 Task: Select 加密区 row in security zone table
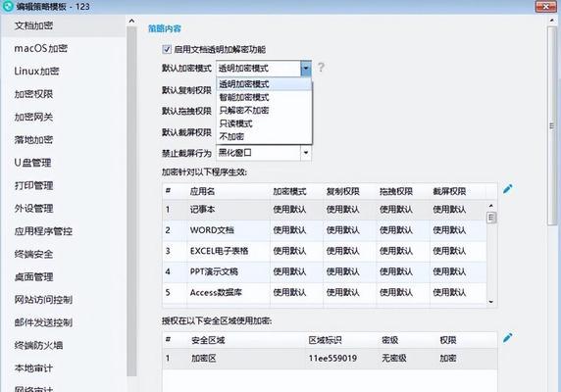330,359
